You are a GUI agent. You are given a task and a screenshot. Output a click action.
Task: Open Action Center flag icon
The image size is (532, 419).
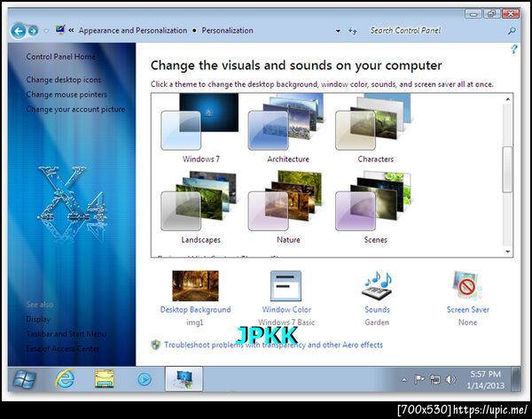click(x=419, y=379)
